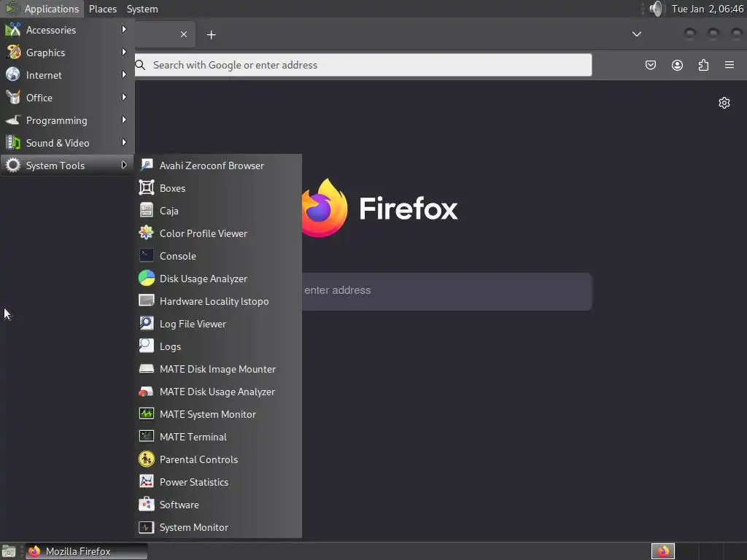Close the current Firefox tab
This screenshot has width=747, height=560.
[184, 34]
